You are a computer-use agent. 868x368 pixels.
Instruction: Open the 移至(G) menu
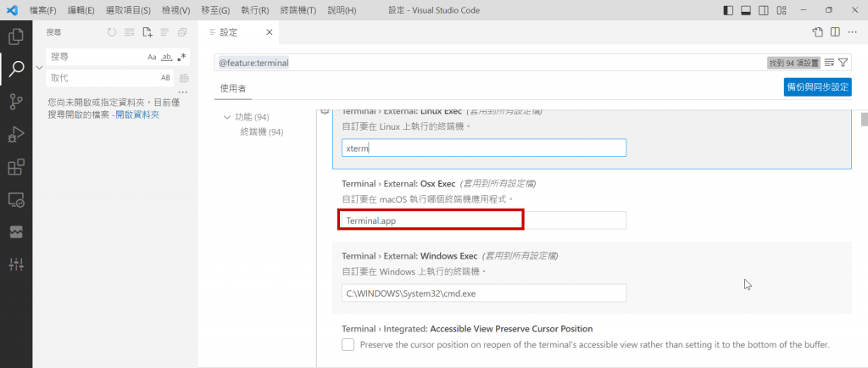coord(216,10)
